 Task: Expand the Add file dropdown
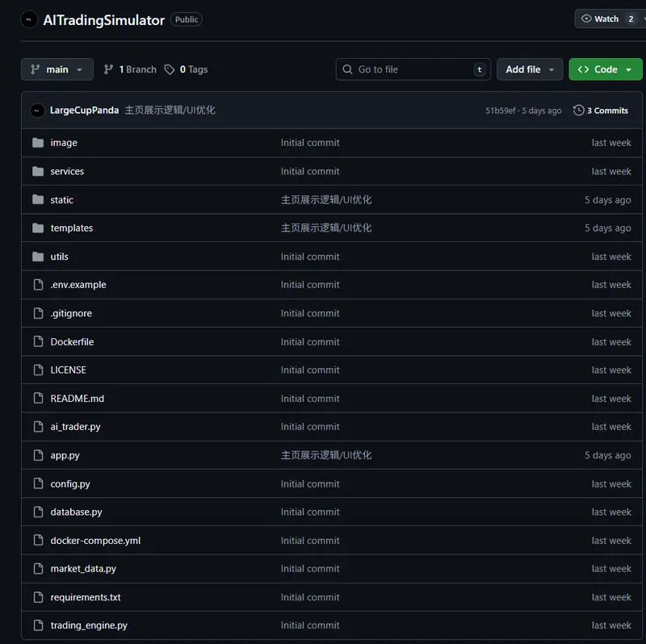coord(529,69)
